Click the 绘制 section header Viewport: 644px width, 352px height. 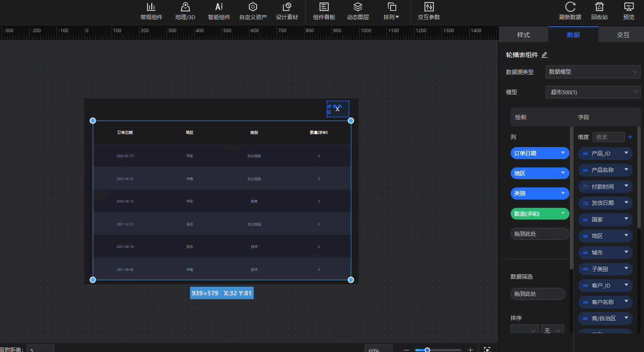click(x=521, y=117)
